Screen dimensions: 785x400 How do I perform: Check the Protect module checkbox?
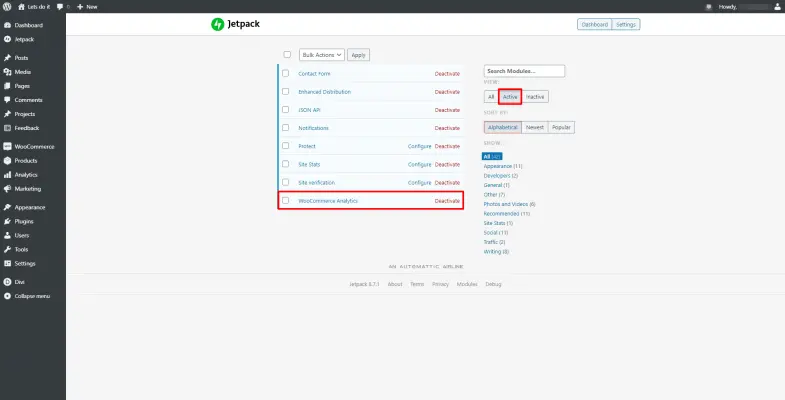(x=285, y=146)
